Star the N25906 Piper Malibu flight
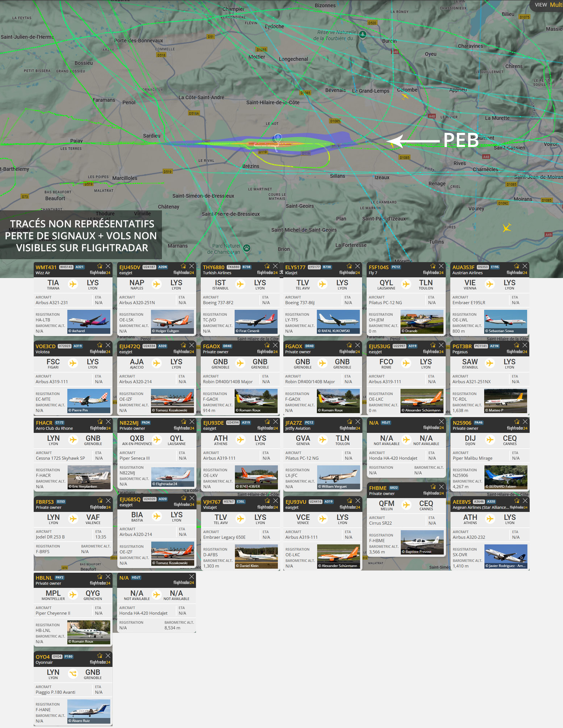563x728 pixels. coord(517,422)
